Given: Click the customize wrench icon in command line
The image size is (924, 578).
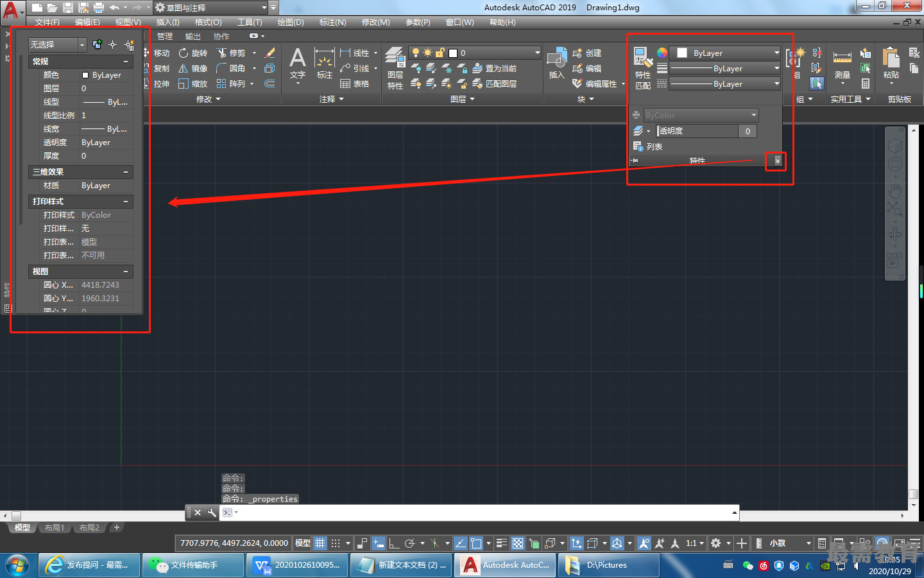Looking at the screenshot, I should point(212,512).
